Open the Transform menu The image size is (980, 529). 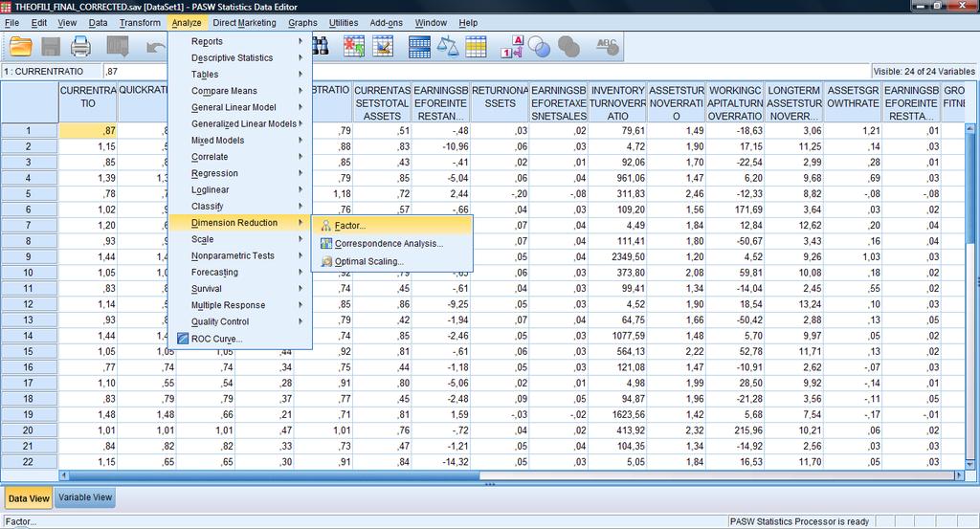pos(140,23)
